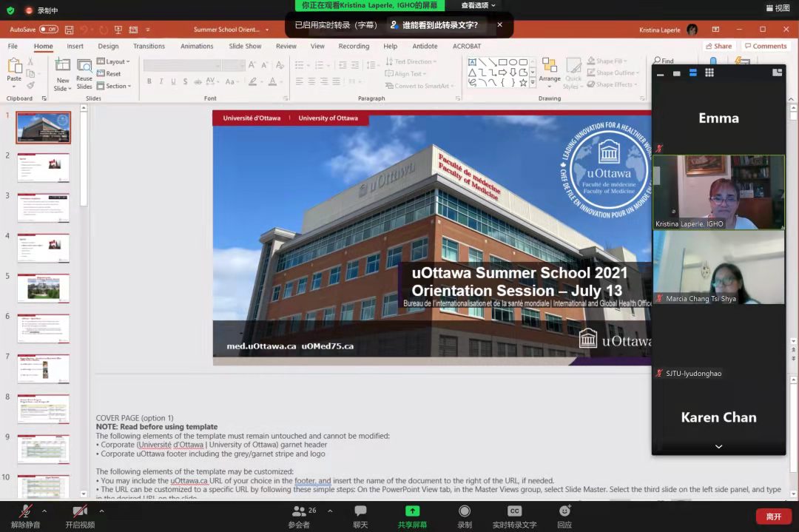
Task: Select slide 5 thumbnail
Action: click(44, 289)
